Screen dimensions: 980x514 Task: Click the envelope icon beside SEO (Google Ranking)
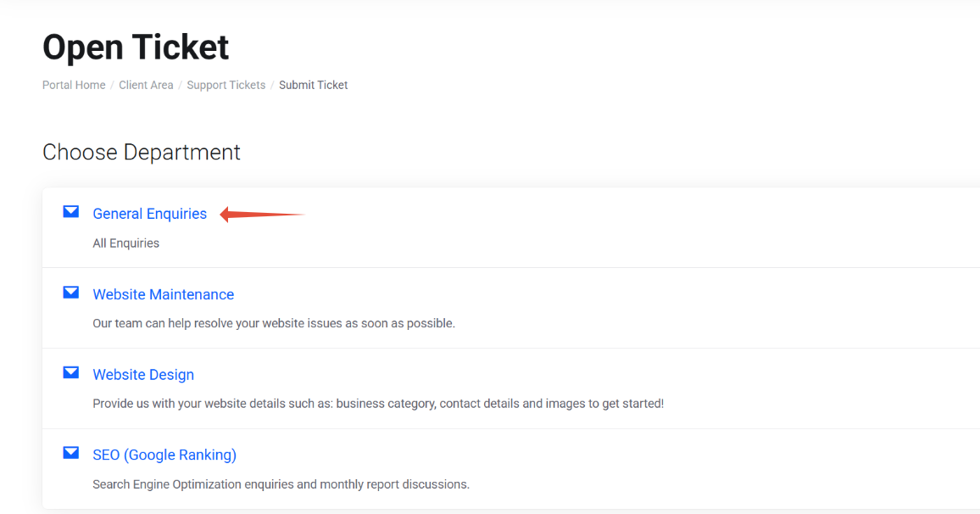point(71,453)
